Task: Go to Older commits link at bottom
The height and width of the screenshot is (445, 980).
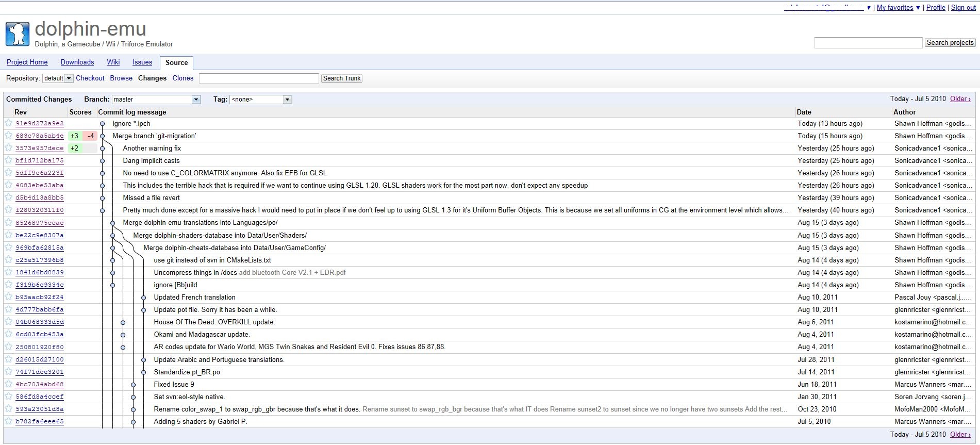Action: point(960,435)
